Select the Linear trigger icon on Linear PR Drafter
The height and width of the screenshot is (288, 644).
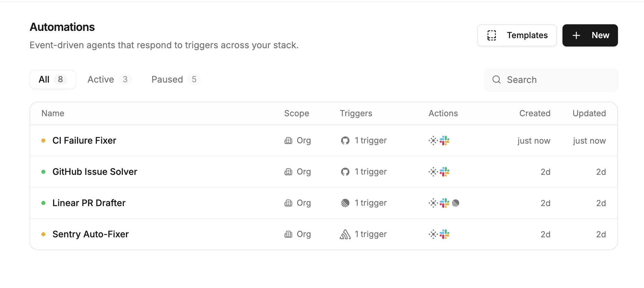click(345, 203)
